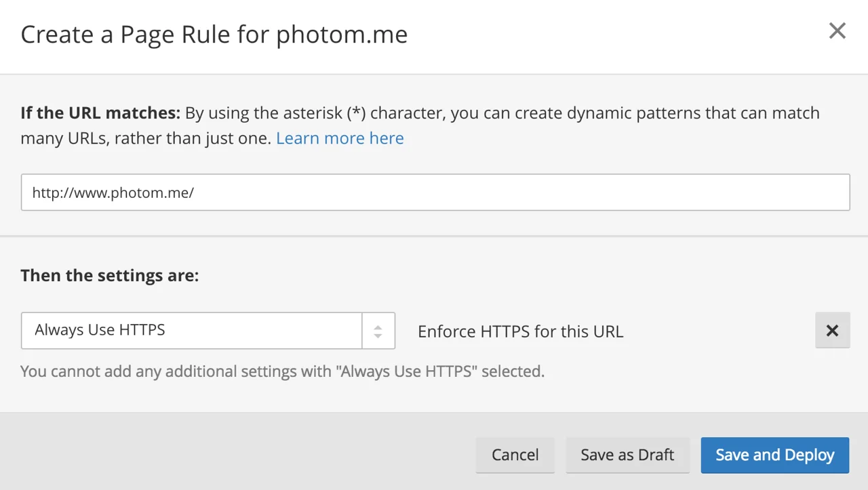
Task: Click the up-down stepper on the settings dropdown
Action: pos(379,330)
